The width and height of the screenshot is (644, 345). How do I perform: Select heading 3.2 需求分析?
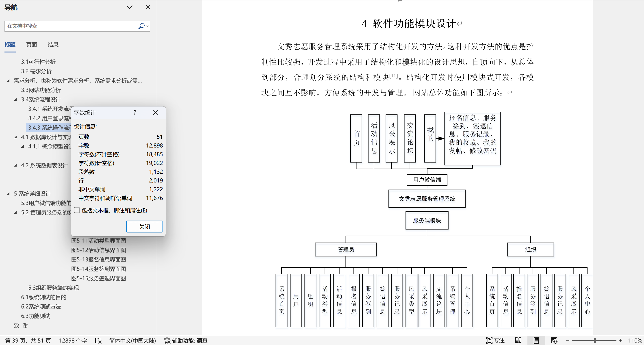pos(36,71)
